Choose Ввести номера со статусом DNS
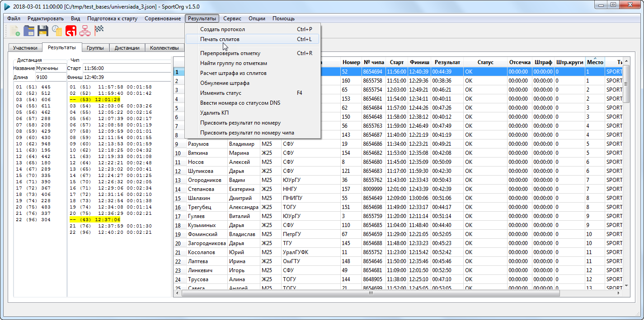 (x=253, y=103)
